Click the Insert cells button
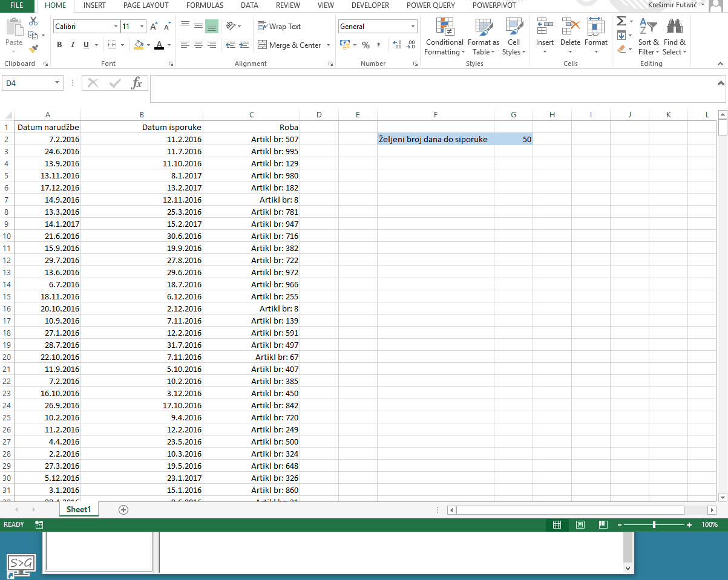 pyautogui.click(x=545, y=36)
